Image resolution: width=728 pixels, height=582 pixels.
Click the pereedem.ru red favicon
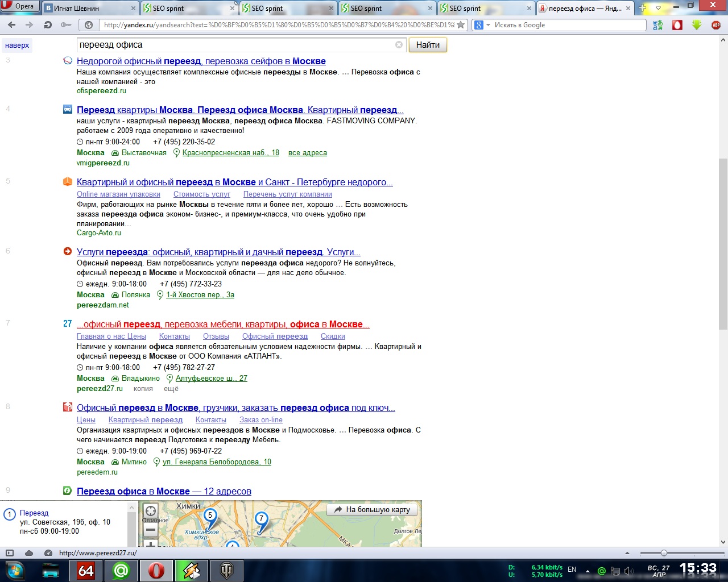[x=68, y=407]
